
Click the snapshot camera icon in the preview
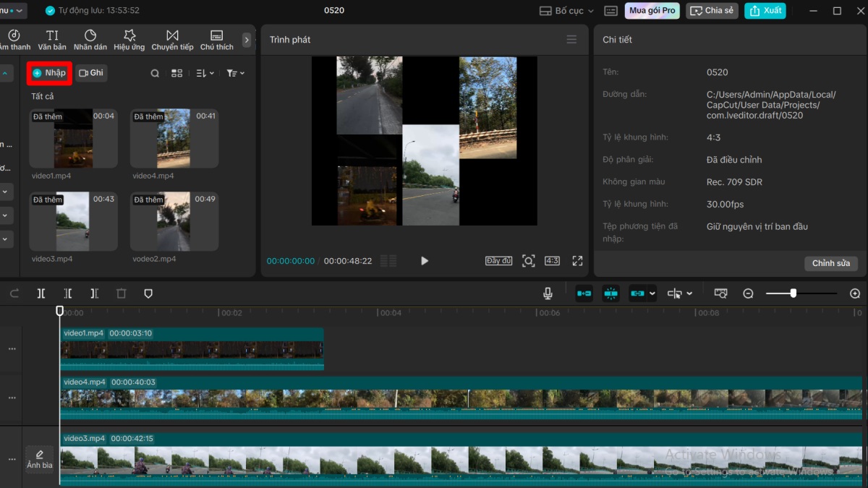click(529, 261)
